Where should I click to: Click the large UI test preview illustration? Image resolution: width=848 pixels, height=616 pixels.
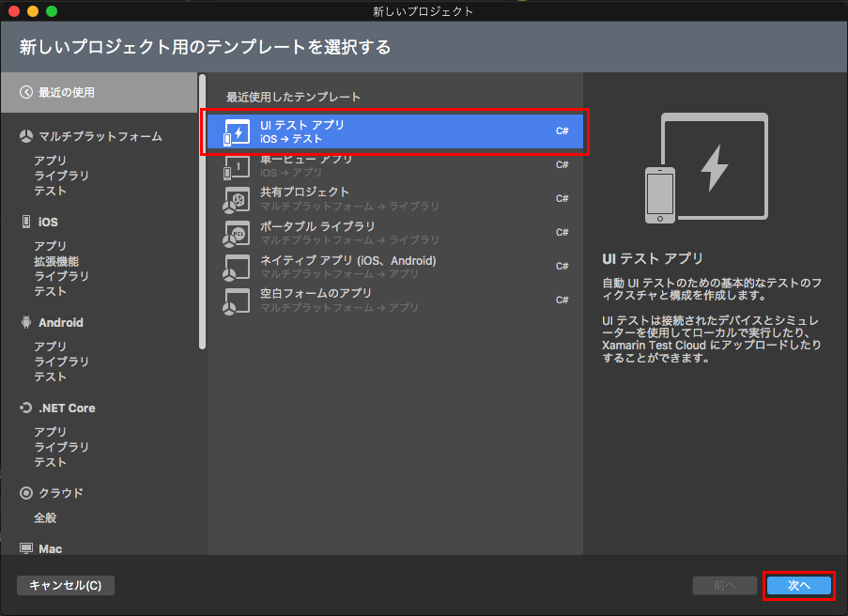[x=706, y=168]
